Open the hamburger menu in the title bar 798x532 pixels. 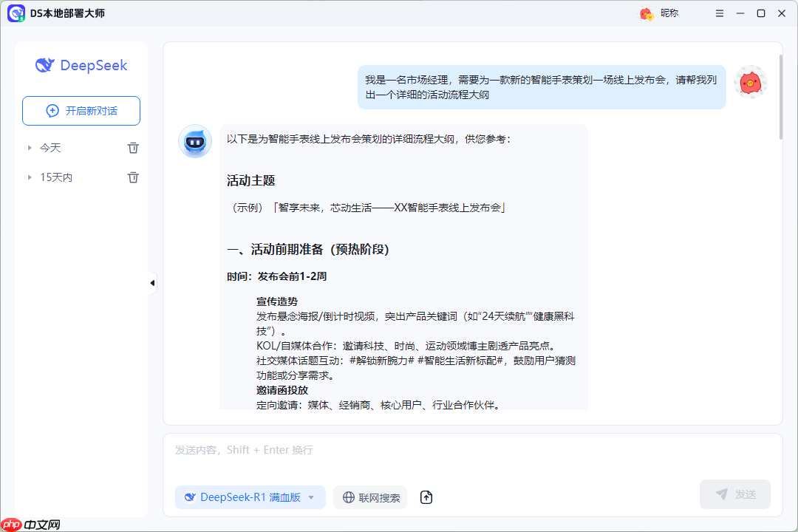[x=719, y=13]
